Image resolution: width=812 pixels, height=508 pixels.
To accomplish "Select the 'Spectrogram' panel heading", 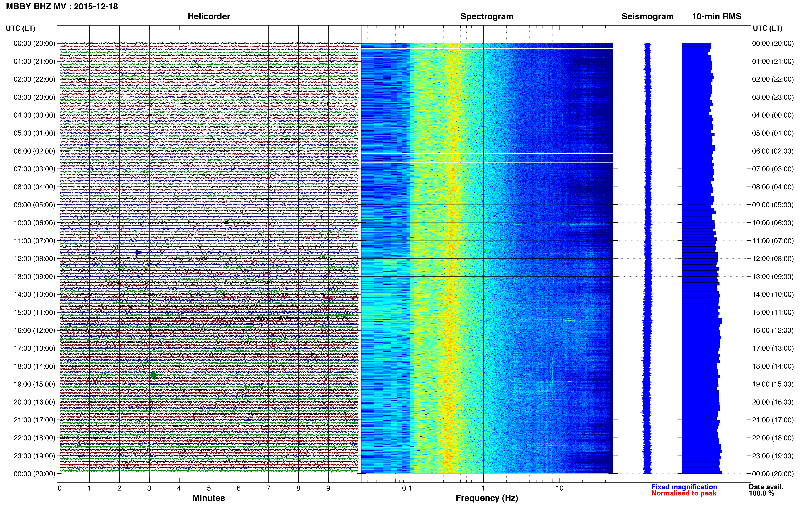I will point(487,16).
